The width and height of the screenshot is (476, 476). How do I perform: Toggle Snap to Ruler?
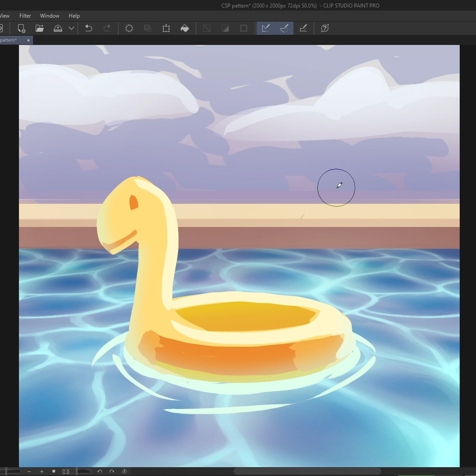(266, 28)
